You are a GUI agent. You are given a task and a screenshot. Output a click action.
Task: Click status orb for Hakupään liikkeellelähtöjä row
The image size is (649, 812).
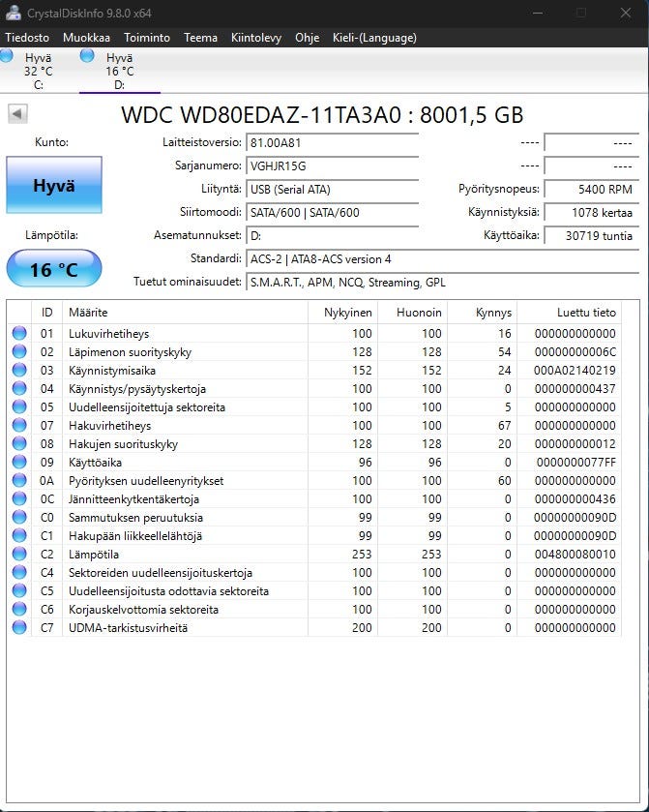point(19,535)
